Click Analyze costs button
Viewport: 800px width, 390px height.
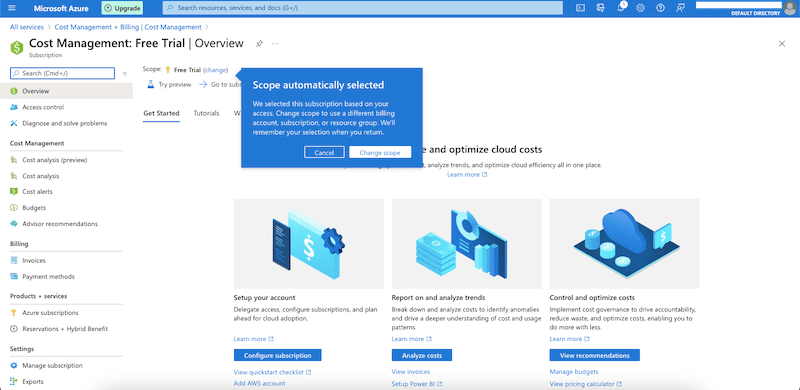click(x=422, y=355)
